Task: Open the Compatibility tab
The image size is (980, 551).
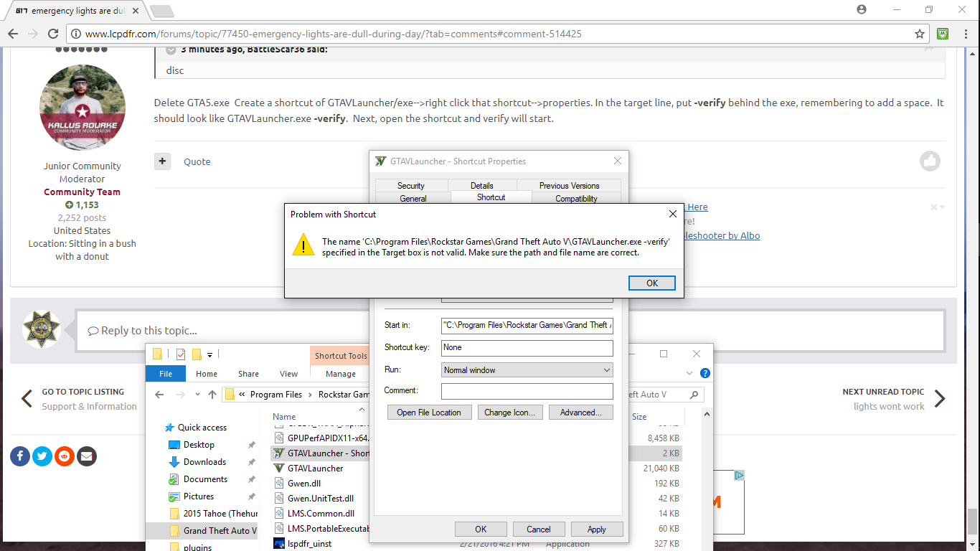Action: 576,198
